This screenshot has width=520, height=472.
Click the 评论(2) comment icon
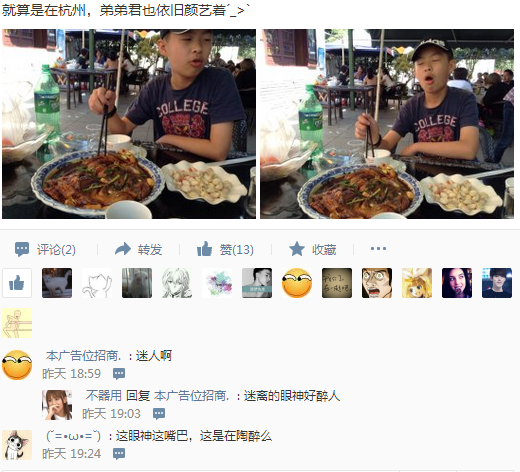(22, 249)
